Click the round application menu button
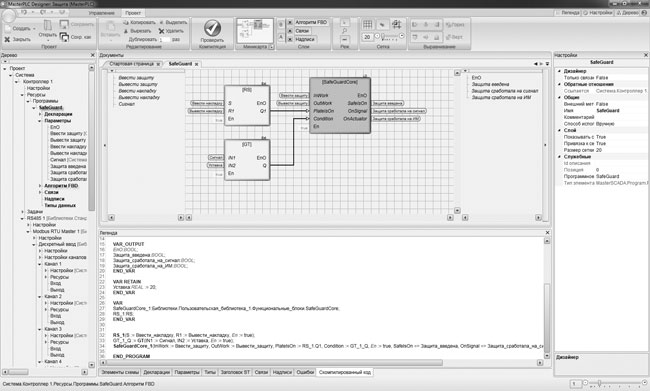This screenshot has height=391, width=650. (x=8, y=16)
